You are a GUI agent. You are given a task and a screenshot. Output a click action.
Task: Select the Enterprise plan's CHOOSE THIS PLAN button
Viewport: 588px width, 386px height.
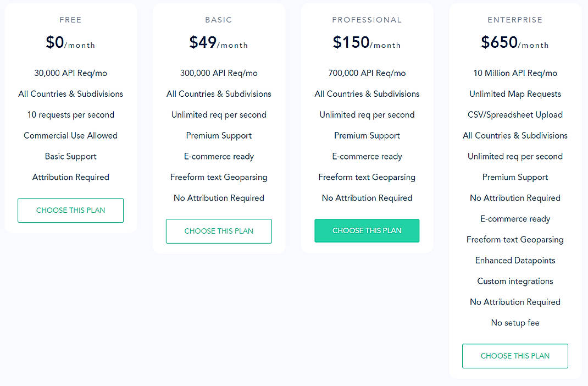515,356
